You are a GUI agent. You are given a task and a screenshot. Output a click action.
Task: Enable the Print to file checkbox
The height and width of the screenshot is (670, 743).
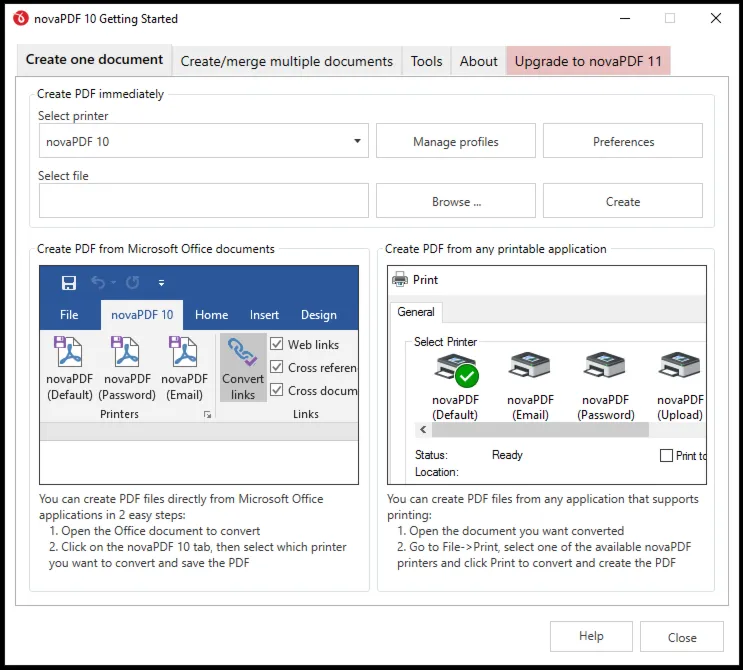pos(666,455)
